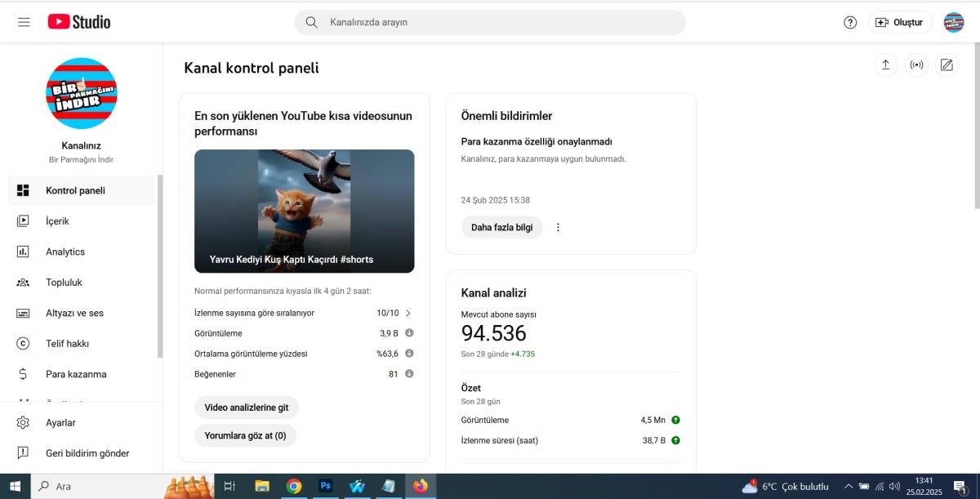
Task: Open İçerik in the sidebar
Action: 81,221
